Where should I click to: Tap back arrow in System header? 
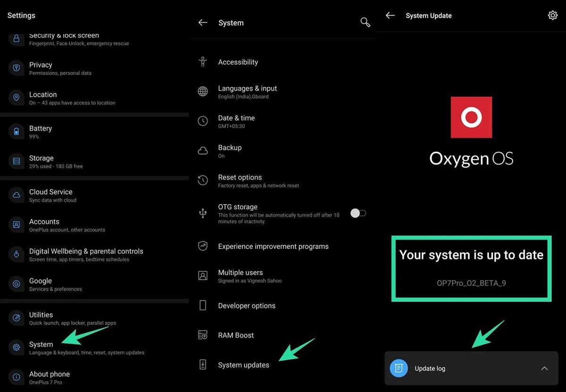[203, 23]
